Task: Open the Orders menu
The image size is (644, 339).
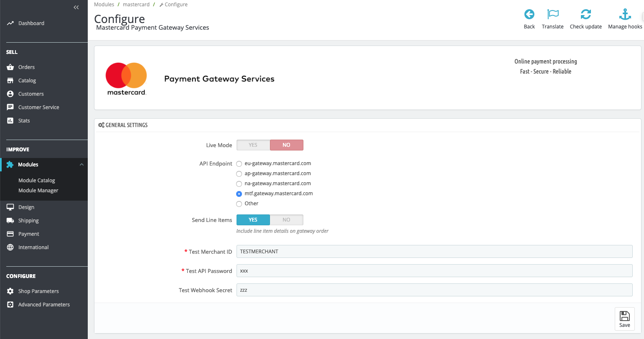Action: pyautogui.click(x=26, y=67)
